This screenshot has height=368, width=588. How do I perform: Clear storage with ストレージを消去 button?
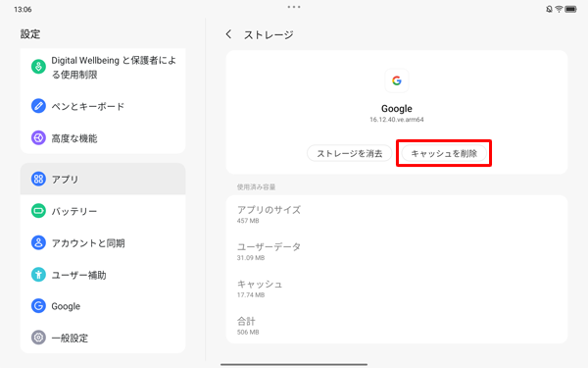click(x=350, y=153)
